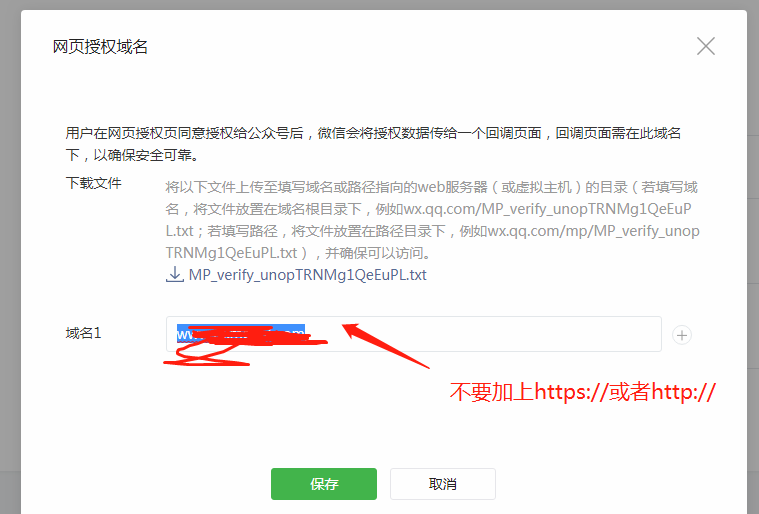Click the download arrow icon beside MP_verify file
Image resolution: width=759 pixels, height=514 pixels.
coord(174,274)
